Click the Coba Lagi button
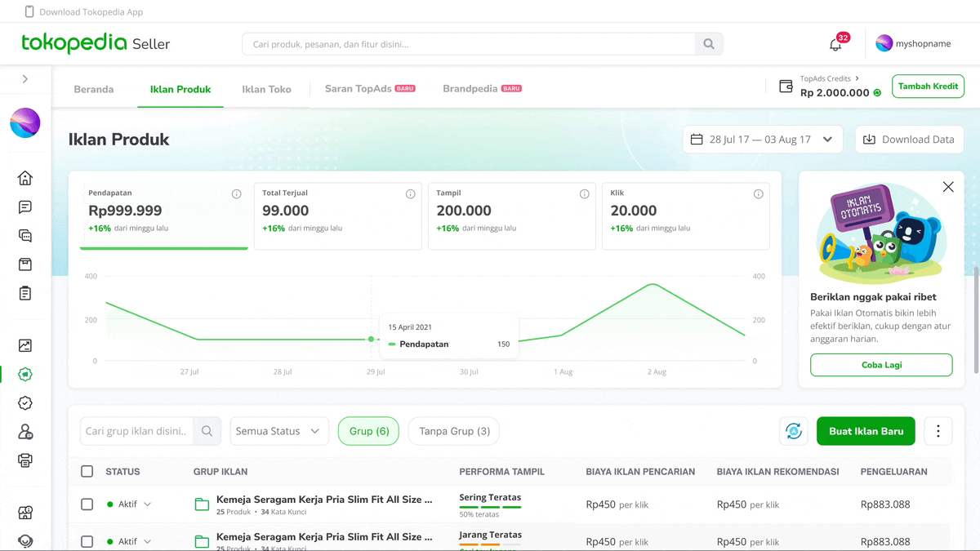Screen dimensions: 980x551 [x=881, y=365]
